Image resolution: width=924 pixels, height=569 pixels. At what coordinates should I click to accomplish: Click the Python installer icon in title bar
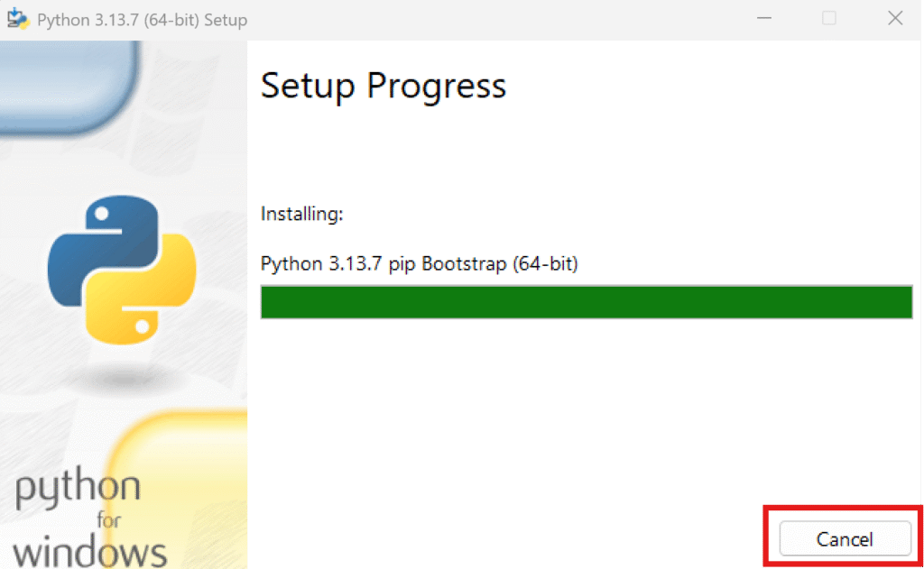tap(18, 19)
